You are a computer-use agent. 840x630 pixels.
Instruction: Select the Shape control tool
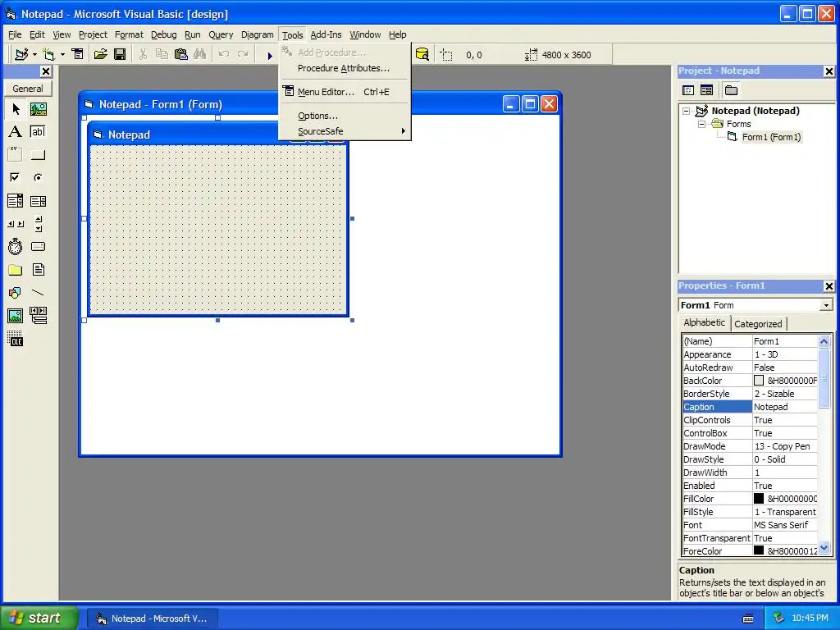[15, 293]
